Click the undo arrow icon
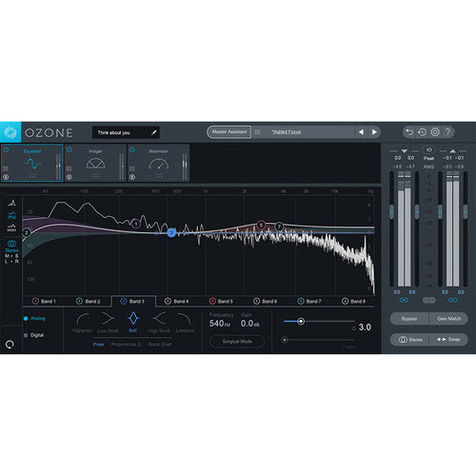 409,132
